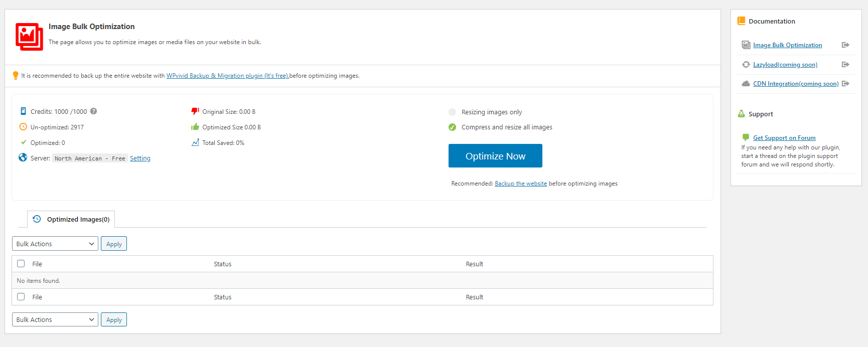Select the Resizing images only option

(x=453, y=112)
